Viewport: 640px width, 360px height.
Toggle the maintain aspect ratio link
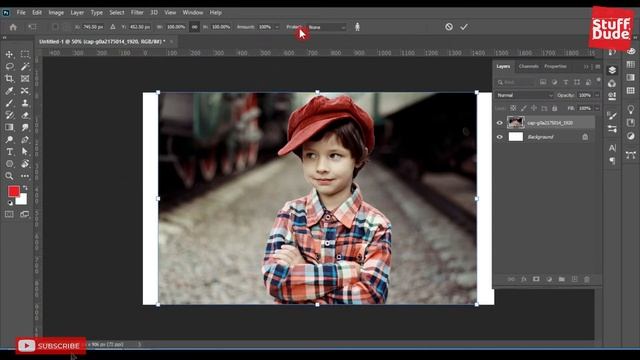click(194, 27)
